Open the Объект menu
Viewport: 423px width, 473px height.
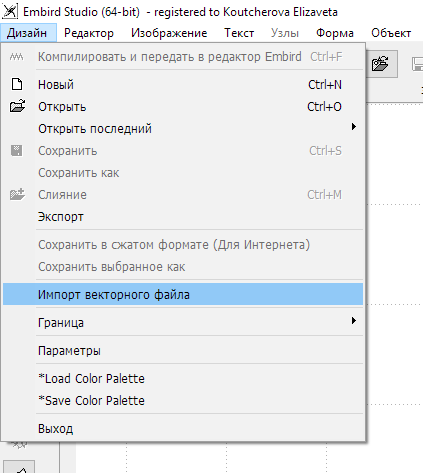tap(391, 33)
